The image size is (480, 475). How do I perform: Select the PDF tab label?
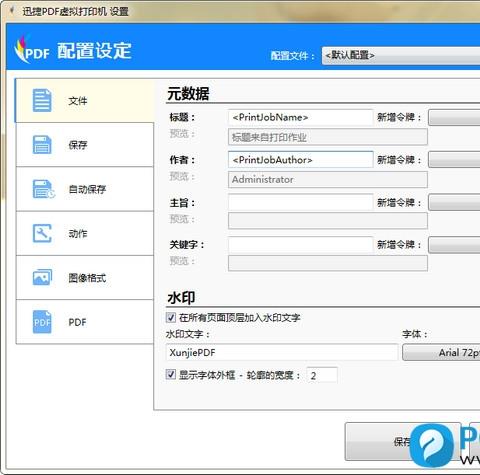coord(77,322)
